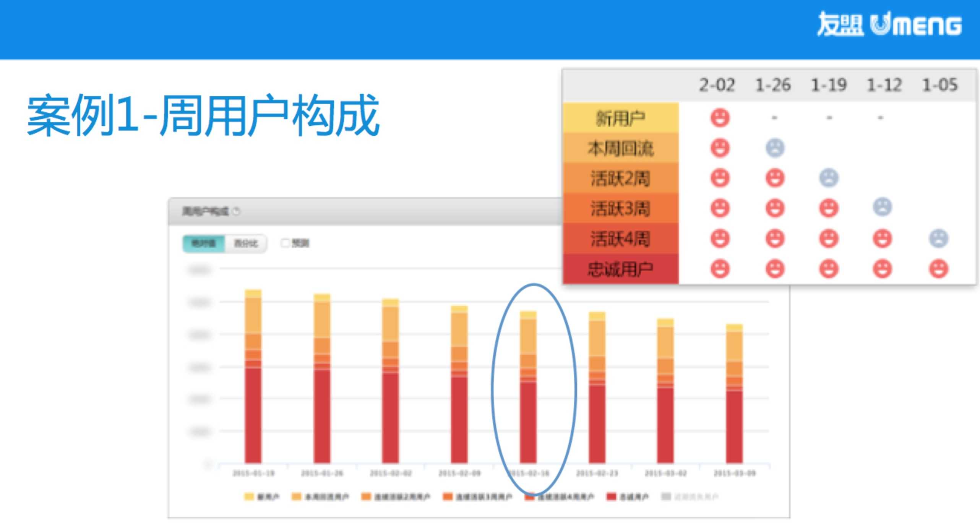Click the 活跃3周 row label
The height and width of the screenshot is (532, 980).
point(620,209)
